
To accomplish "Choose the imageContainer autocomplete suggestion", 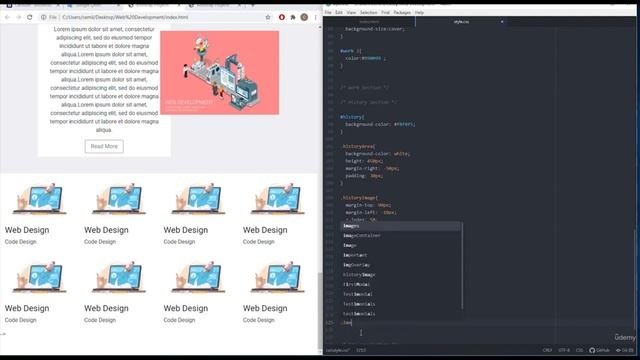I will pos(401,236).
